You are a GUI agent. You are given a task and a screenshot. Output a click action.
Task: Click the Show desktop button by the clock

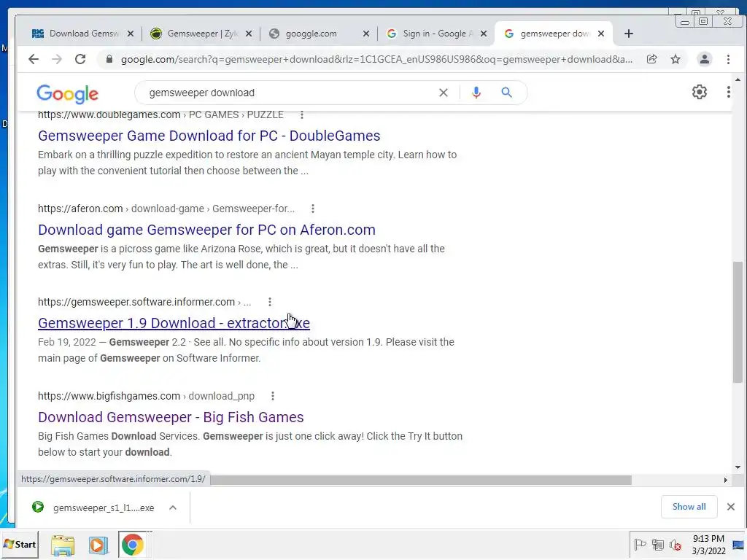738,544
